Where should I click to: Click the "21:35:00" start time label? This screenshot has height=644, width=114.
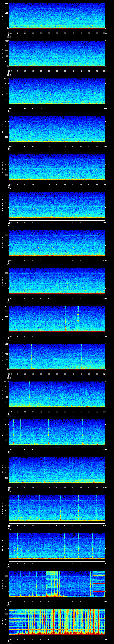pyautogui.click(x=9, y=564)
